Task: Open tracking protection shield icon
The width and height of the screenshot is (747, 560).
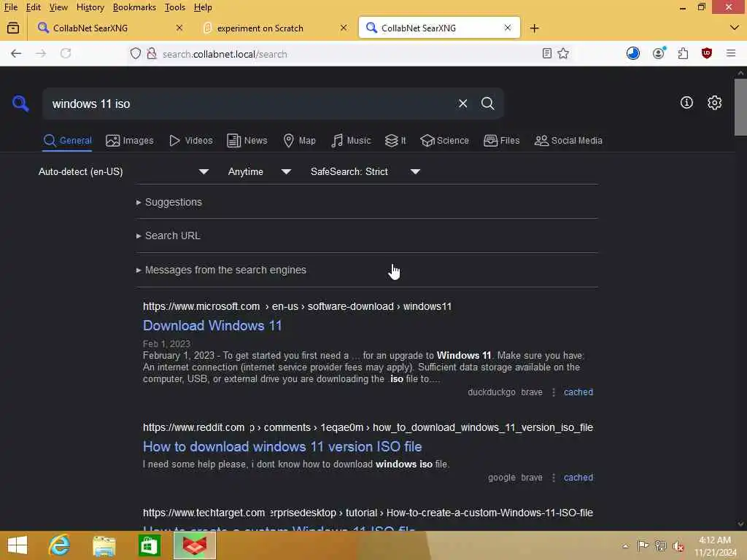Action: 136,53
